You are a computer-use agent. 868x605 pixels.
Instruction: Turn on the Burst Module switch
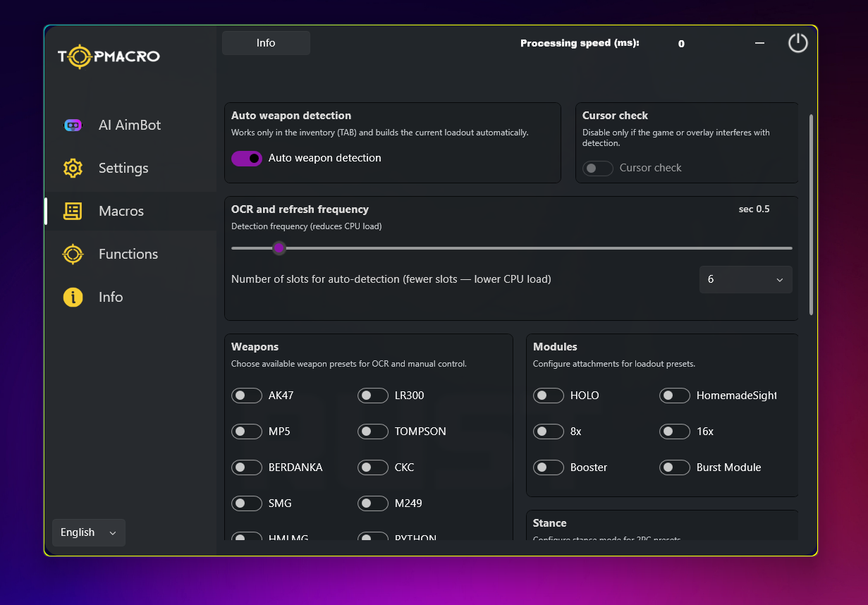coord(675,468)
